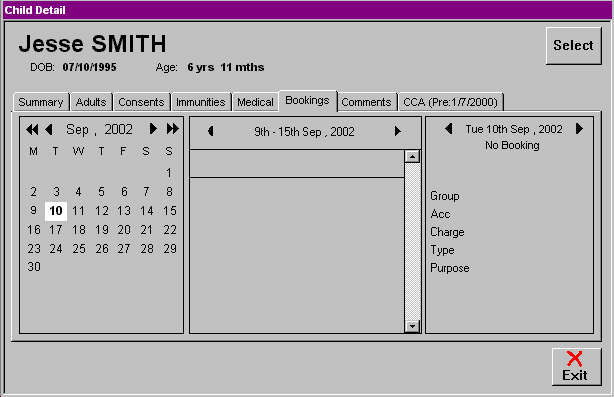
Task: Open the Consents tab
Action: [x=141, y=102]
